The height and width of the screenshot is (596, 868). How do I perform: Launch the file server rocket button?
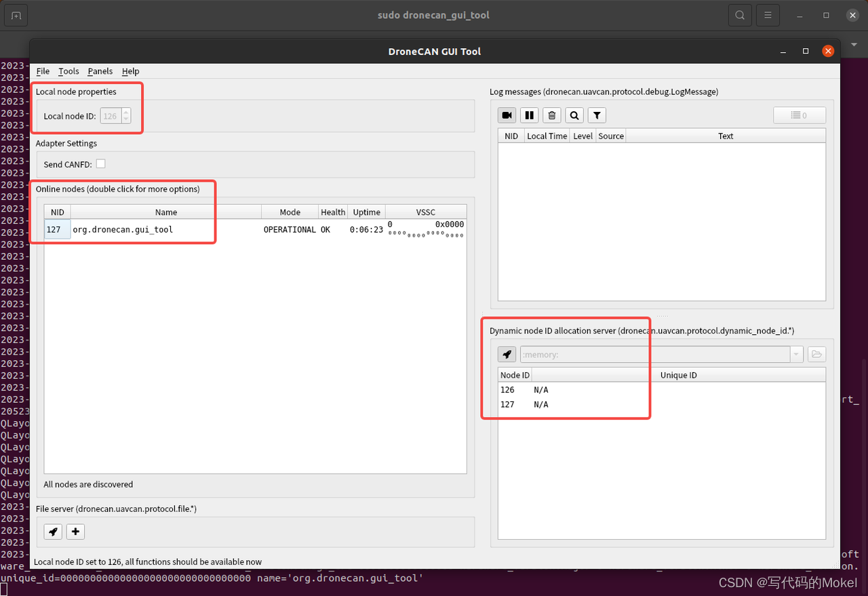(x=53, y=532)
